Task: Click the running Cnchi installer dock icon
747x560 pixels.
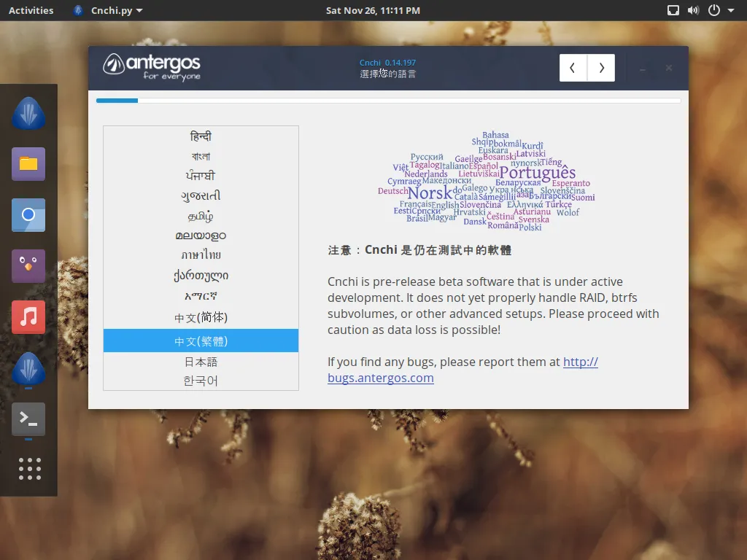Action: (28, 368)
